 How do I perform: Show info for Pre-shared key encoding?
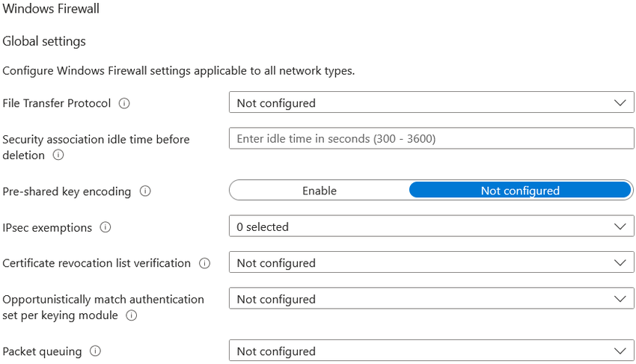(x=145, y=191)
